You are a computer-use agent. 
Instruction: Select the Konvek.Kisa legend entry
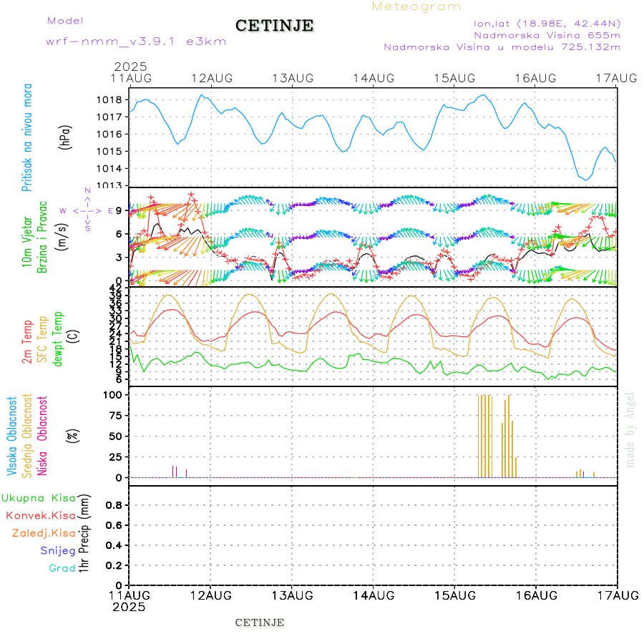(40, 515)
